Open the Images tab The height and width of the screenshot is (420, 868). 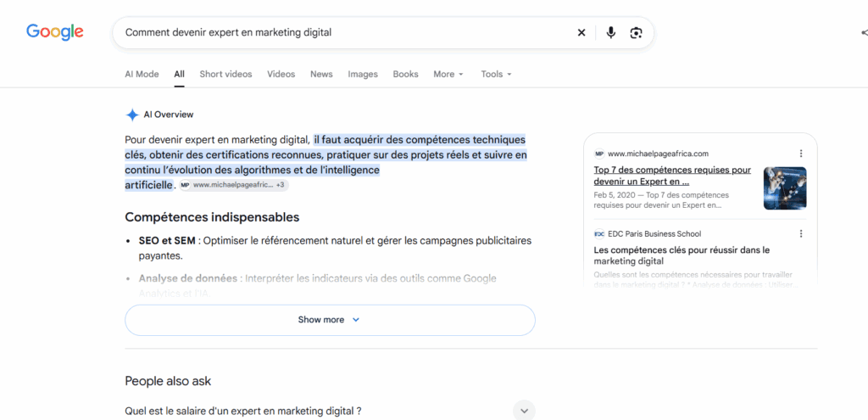[363, 74]
